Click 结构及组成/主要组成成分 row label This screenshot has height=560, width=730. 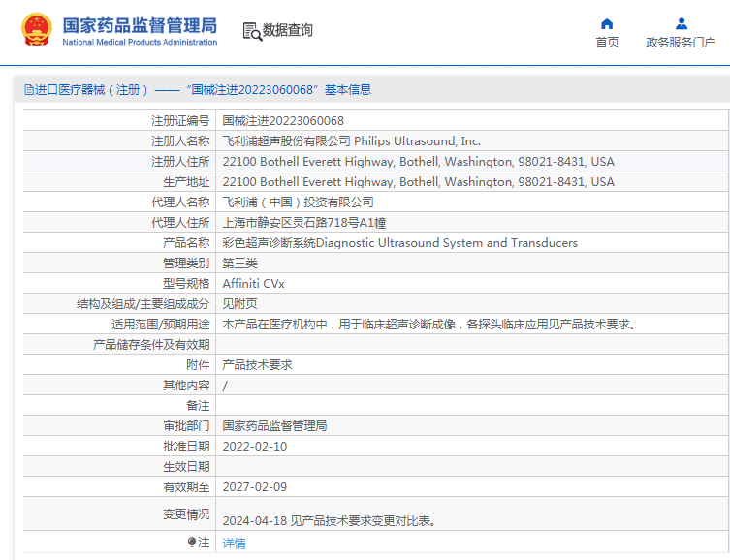(x=143, y=304)
